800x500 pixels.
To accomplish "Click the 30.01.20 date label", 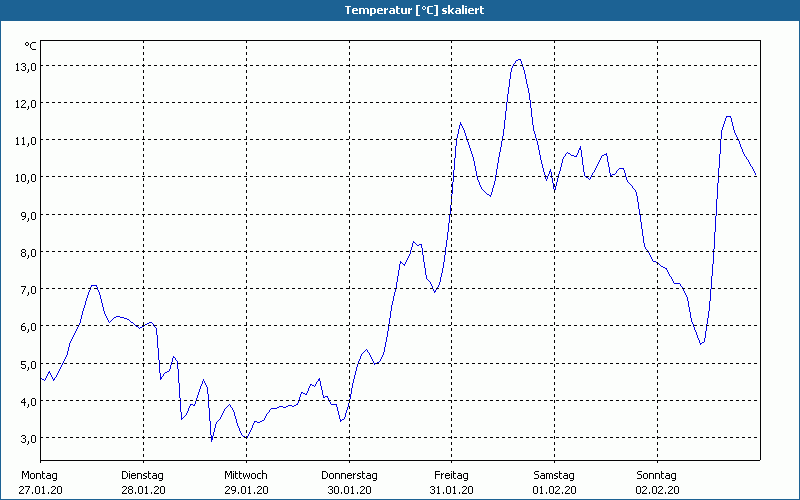I will (x=349, y=490).
